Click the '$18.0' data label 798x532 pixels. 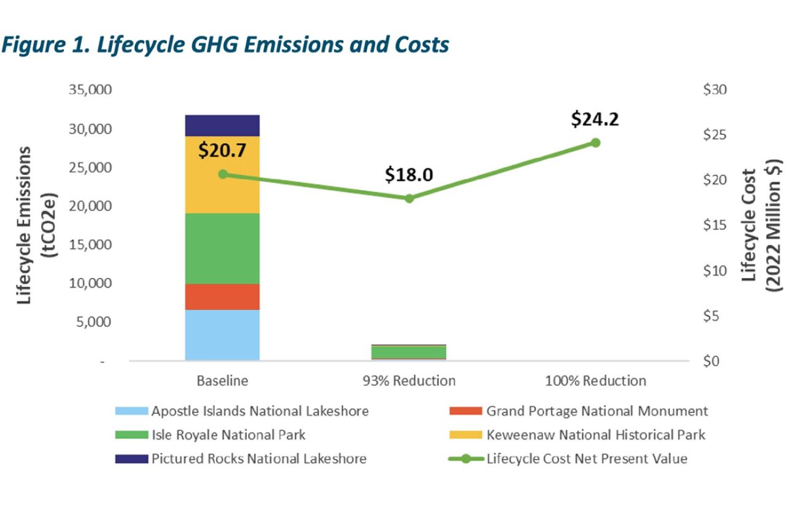[409, 175]
